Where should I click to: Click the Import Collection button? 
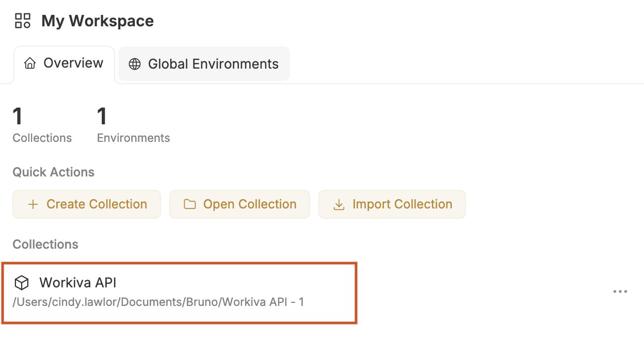point(392,204)
